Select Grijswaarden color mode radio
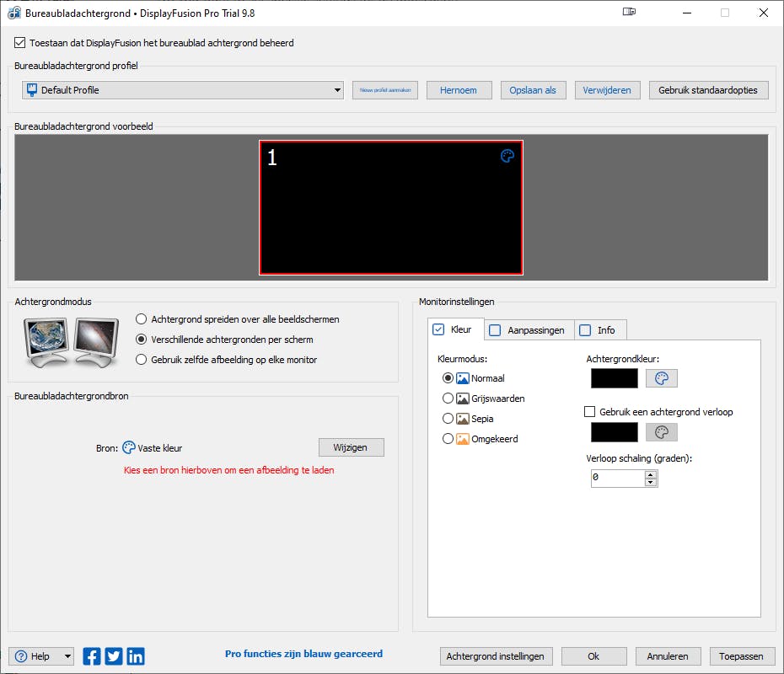Screen dimensions: 784x674 pyautogui.click(x=448, y=399)
